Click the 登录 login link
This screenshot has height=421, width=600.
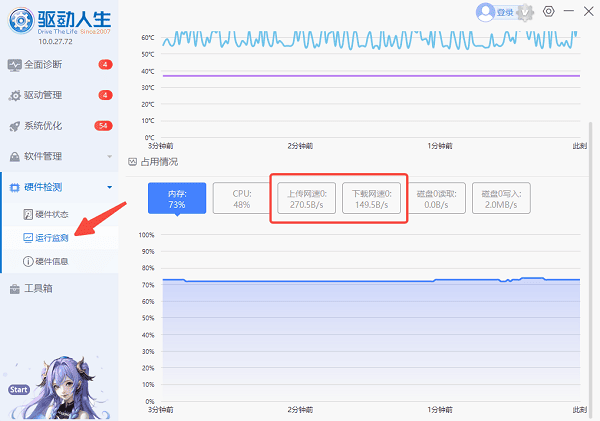(505, 13)
